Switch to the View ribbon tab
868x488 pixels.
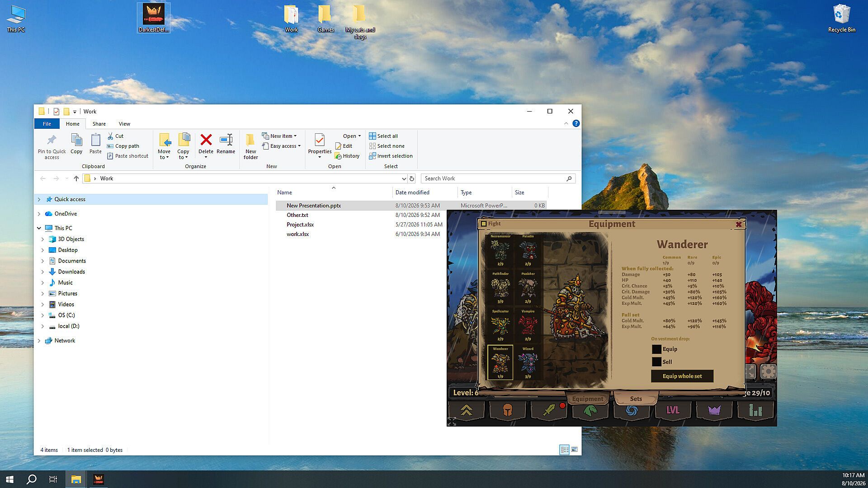tap(124, 124)
